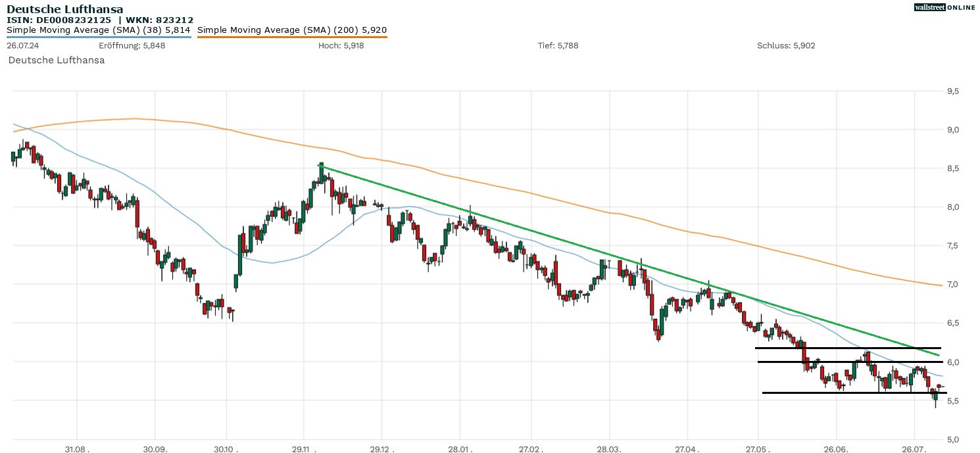Click the date 26.07.24 label
Image resolution: width=980 pixels, height=453 pixels.
click(x=23, y=45)
